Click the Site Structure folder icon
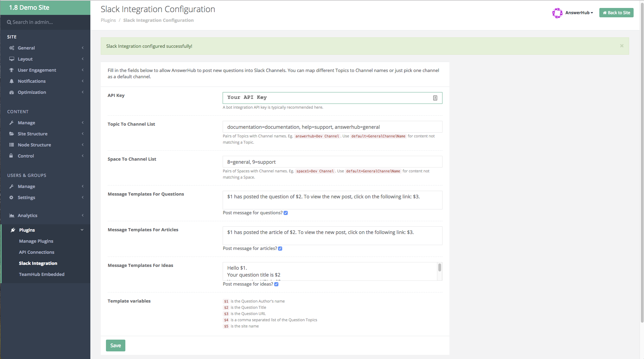The image size is (644, 359). [x=12, y=134]
